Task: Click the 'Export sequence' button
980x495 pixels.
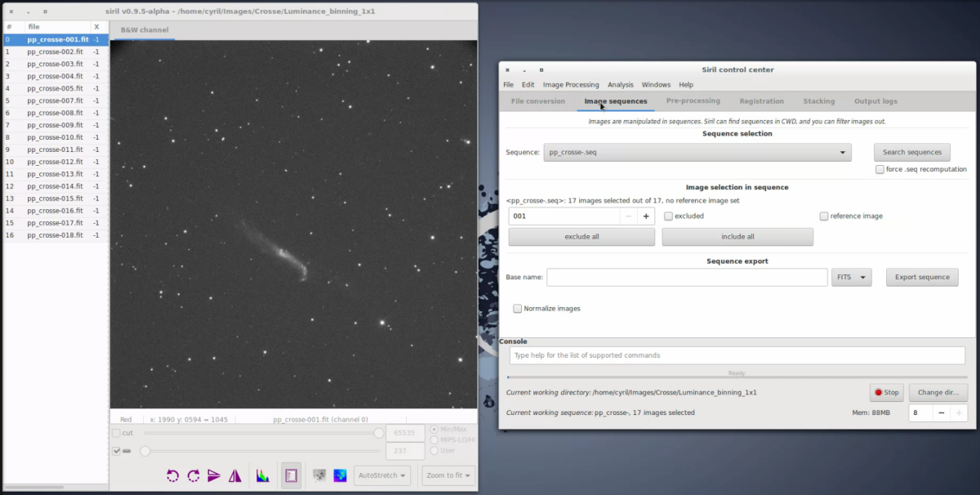Action: click(x=922, y=277)
